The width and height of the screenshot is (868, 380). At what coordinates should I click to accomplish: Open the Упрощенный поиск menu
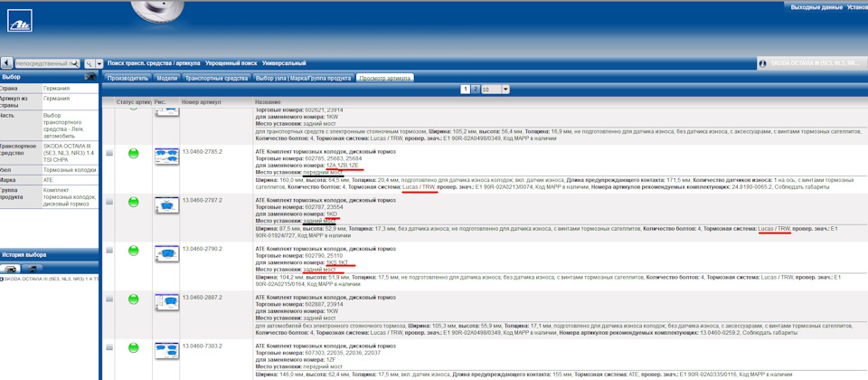(231, 63)
